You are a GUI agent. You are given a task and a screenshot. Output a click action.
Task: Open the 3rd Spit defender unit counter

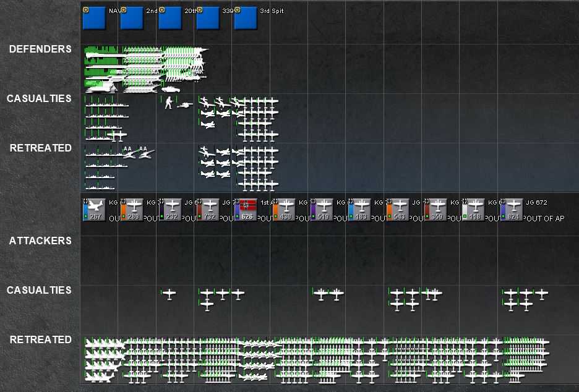[246, 18]
